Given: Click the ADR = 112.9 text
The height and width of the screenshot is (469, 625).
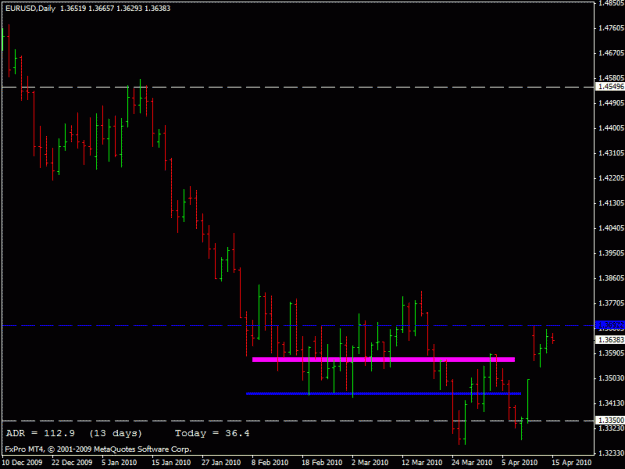Looking at the screenshot, I should coord(41,433).
